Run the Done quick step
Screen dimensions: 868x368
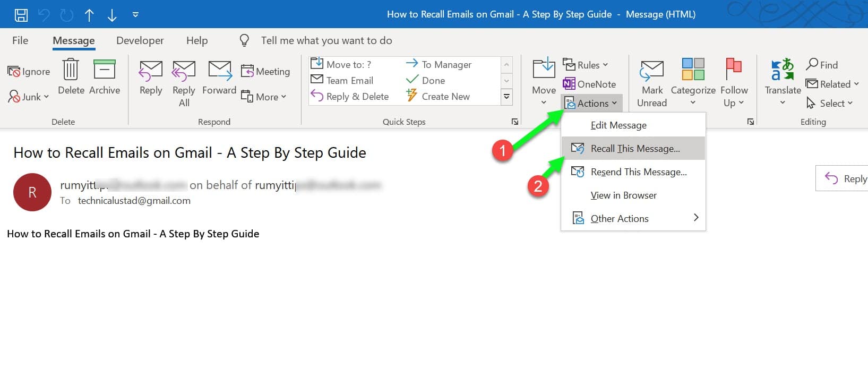tap(425, 80)
